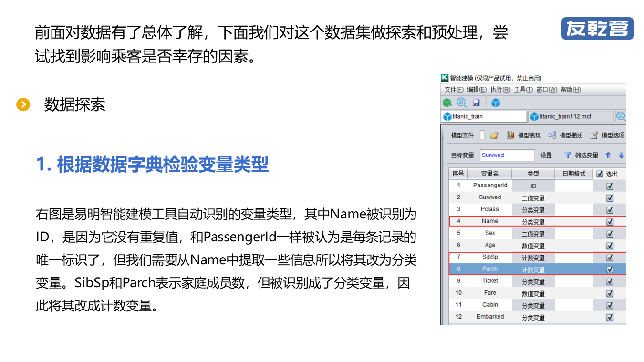Click the 数值变量 type cell of Age
Image resolution: width=644 pixels, height=362 pixels.
click(x=533, y=246)
